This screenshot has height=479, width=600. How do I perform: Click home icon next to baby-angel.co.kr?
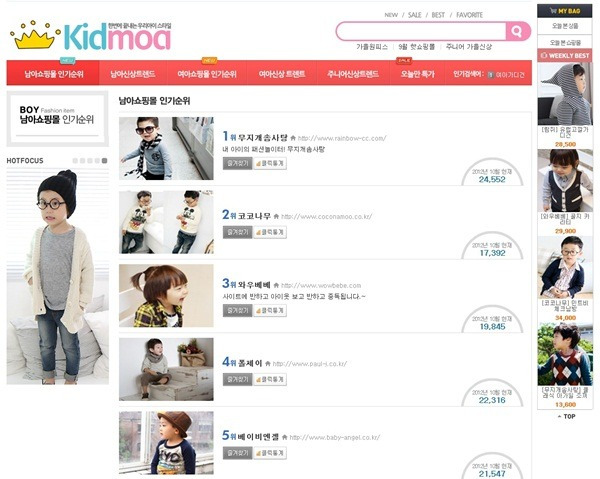point(284,437)
